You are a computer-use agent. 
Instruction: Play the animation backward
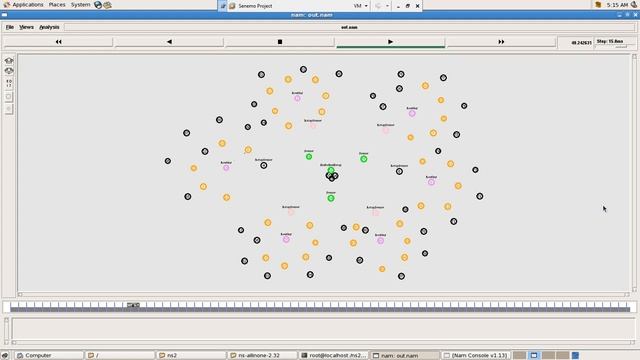click(169, 42)
